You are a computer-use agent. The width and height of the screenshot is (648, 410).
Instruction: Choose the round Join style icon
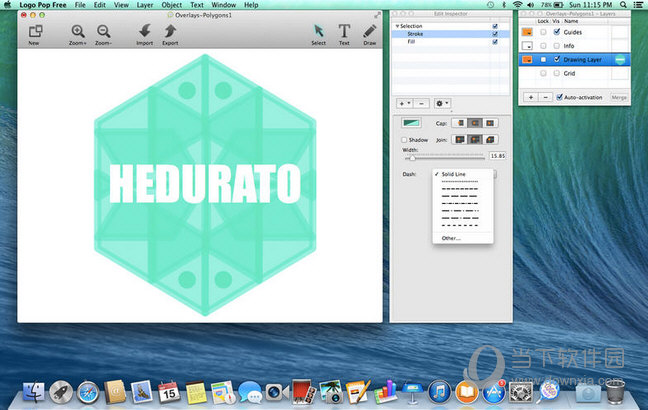click(x=474, y=140)
